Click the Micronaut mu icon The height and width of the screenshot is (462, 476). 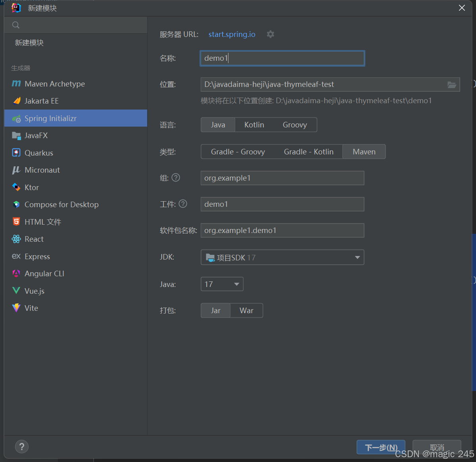tap(16, 170)
